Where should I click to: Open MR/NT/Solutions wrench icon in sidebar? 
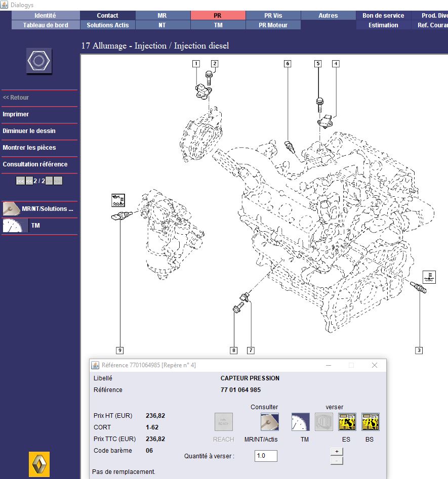[12, 209]
